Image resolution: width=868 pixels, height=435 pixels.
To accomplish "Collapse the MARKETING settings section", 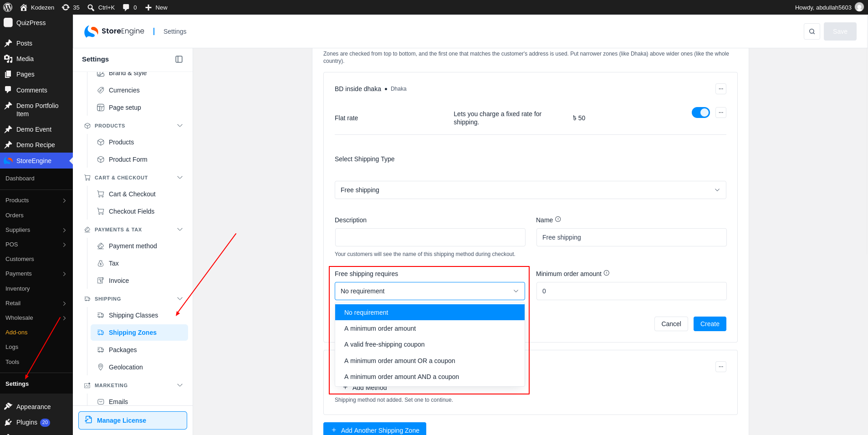I will click(x=180, y=385).
